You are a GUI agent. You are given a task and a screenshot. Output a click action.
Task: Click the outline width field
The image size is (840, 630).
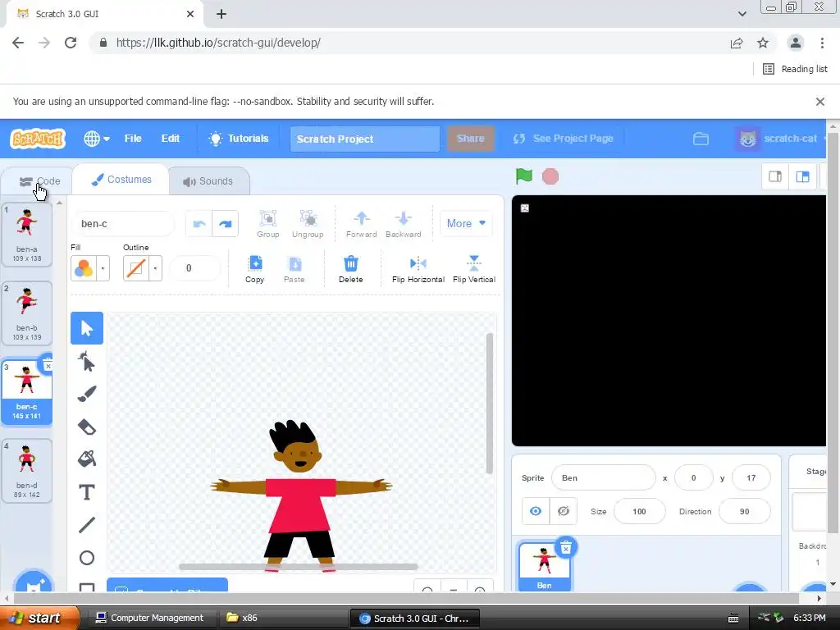[x=195, y=268]
